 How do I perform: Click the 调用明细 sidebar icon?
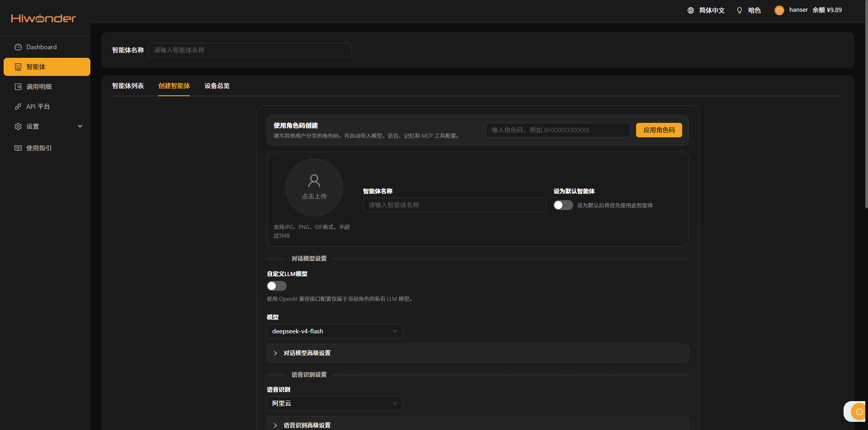[18, 87]
